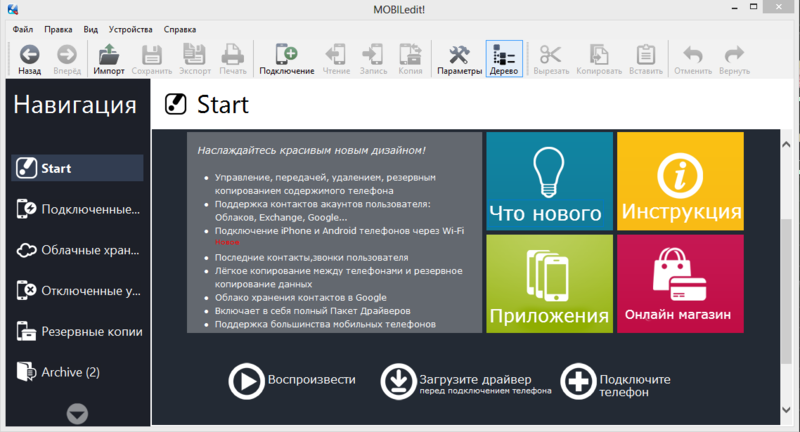Viewport: 800px width, 432px height.
Task: Expand navigation list with down arrow
Action: click(x=77, y=414)
